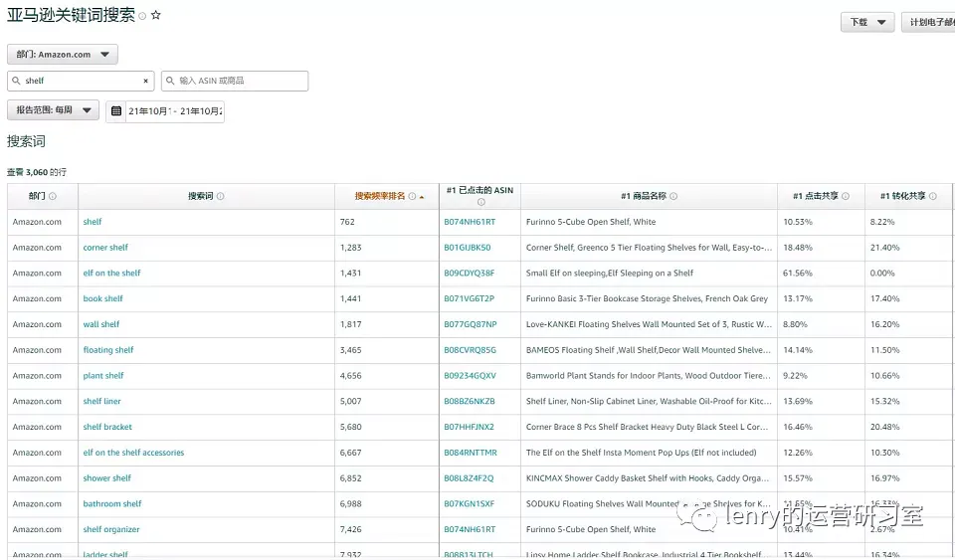Image resolution: width=955 pixels, height=560 pixels.
Task: Select the conversion share value 0.00%
Action: pyautogui.click(x=882, y=274)
